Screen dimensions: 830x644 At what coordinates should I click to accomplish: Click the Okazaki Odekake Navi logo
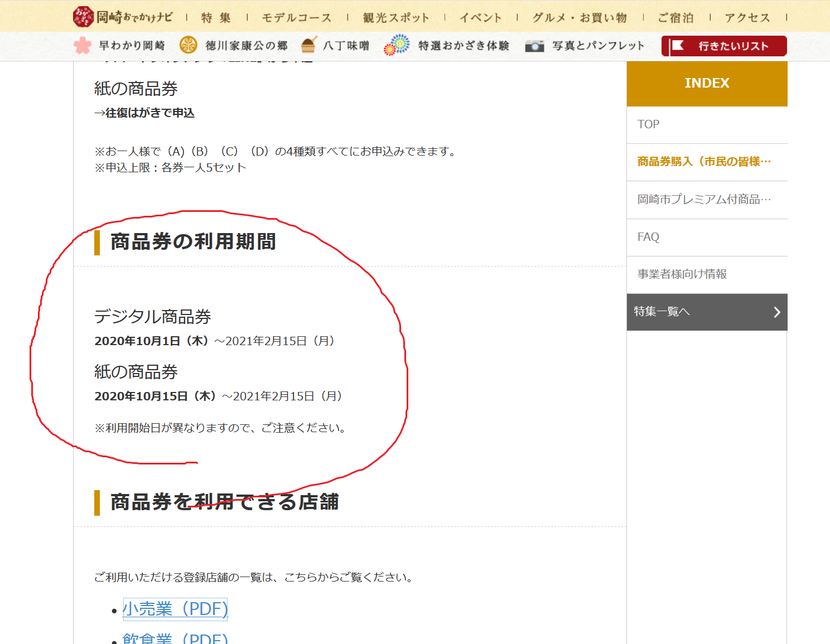coord(123,17)
